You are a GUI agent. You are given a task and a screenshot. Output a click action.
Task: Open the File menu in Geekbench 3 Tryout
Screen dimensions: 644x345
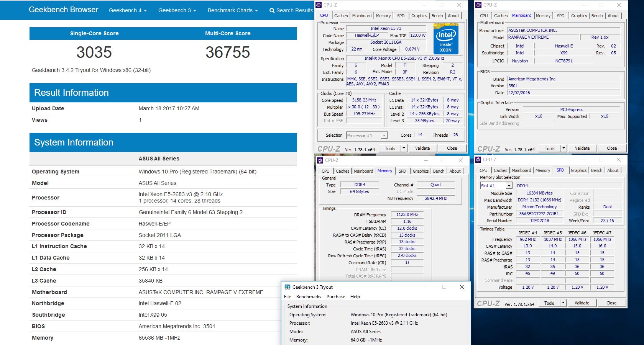click(x=287, y=297)
